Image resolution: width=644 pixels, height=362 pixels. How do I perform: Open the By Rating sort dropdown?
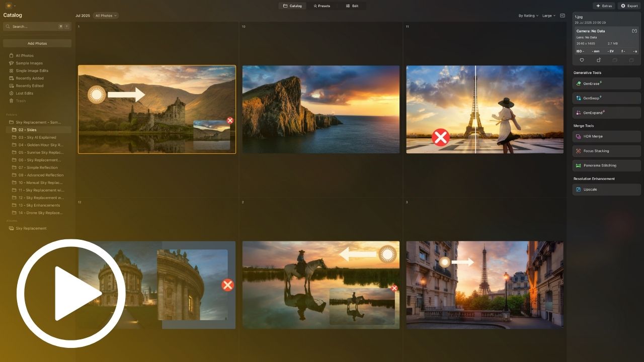pos(528,16)
